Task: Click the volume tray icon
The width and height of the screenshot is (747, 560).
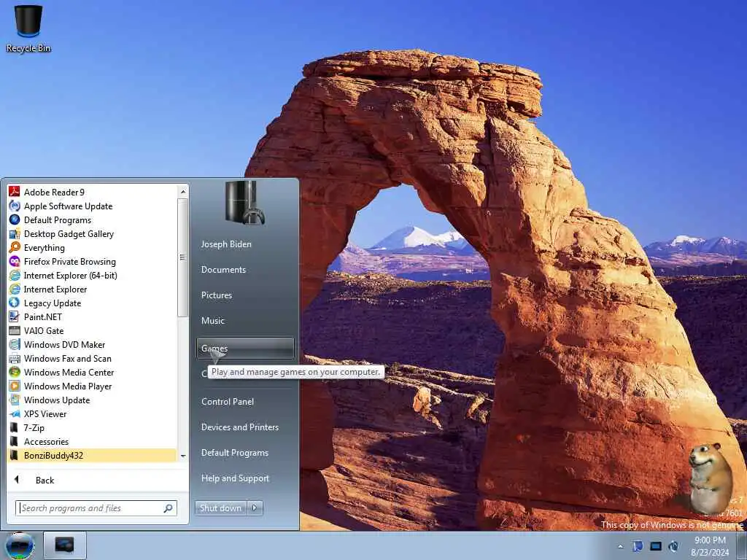Action: [673, 546]
